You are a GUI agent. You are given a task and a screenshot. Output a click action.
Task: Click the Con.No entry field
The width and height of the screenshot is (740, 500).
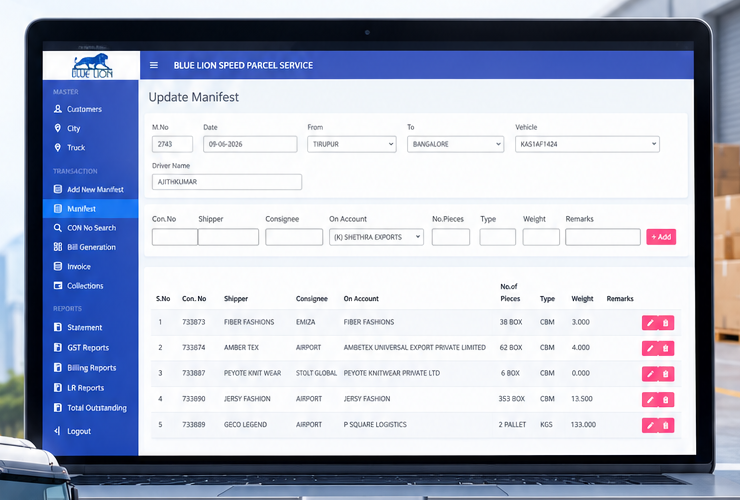click(175, 237)
